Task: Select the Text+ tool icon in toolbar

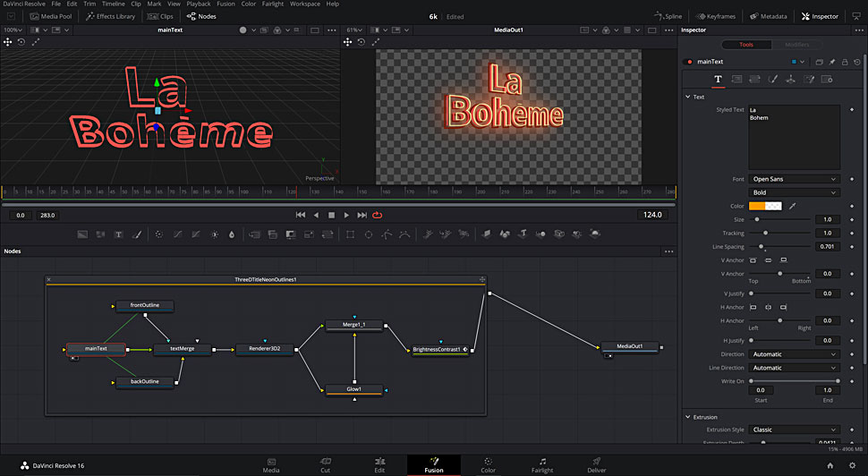Action: (x=118, y=234)
